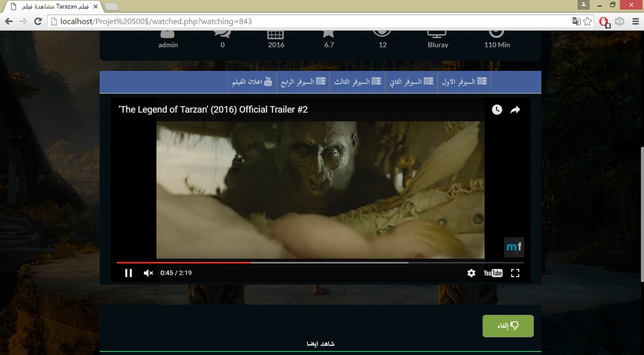This screenshot has height=355, width=644.
Task: Click browser forward arrow
Action: (24, 21)
